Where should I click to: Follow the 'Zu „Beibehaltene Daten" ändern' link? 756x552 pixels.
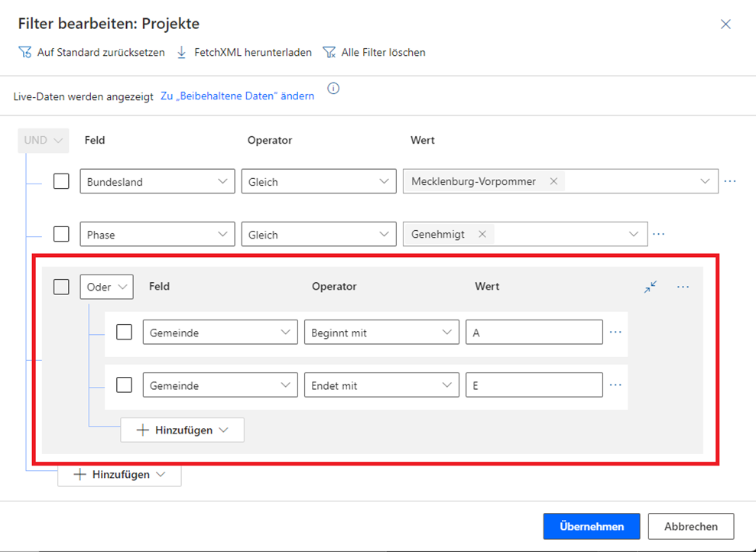(x=237, y=96)
